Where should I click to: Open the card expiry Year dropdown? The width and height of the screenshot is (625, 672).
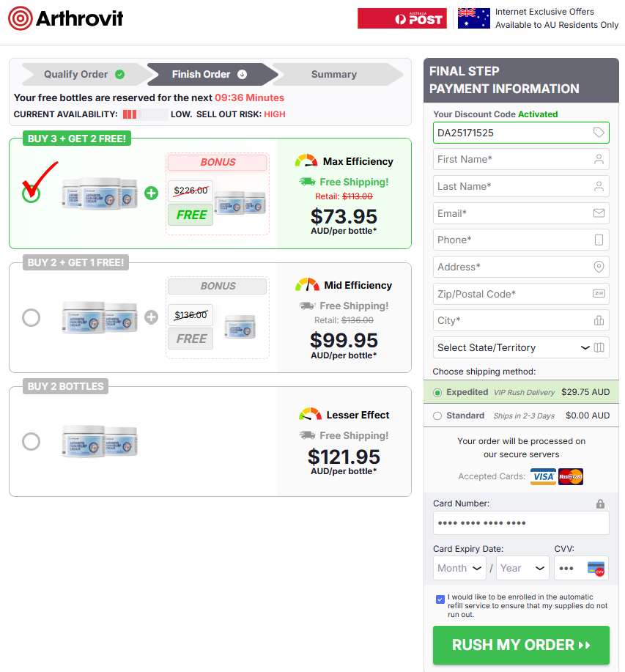point(522,568)
